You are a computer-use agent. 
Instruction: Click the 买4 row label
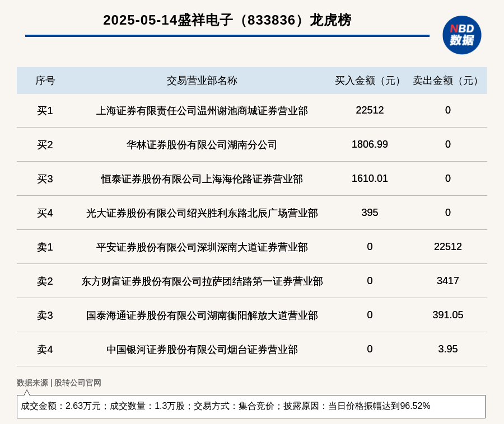(45, 213)
